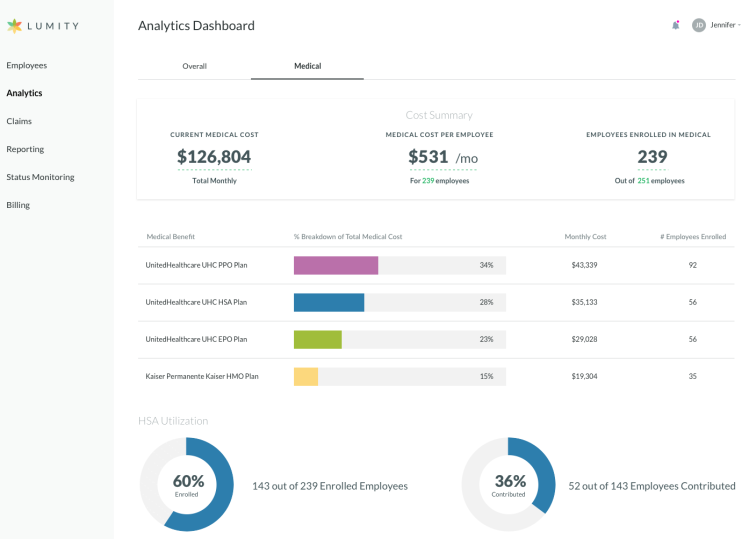The image size is (749, 539).
Task: Switch to the Overall tab
Action: click(194, 66)
